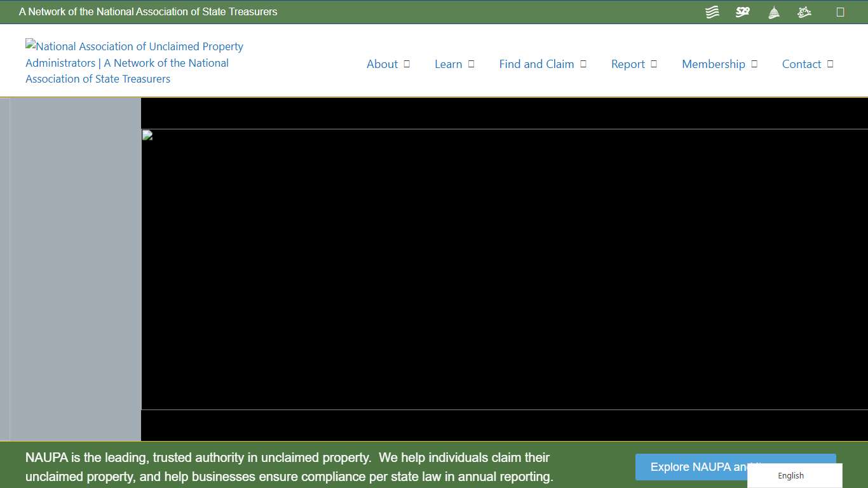Click the group-of-people network icon
The height and width of the screenshot is (488, 868).
(804, 11)
